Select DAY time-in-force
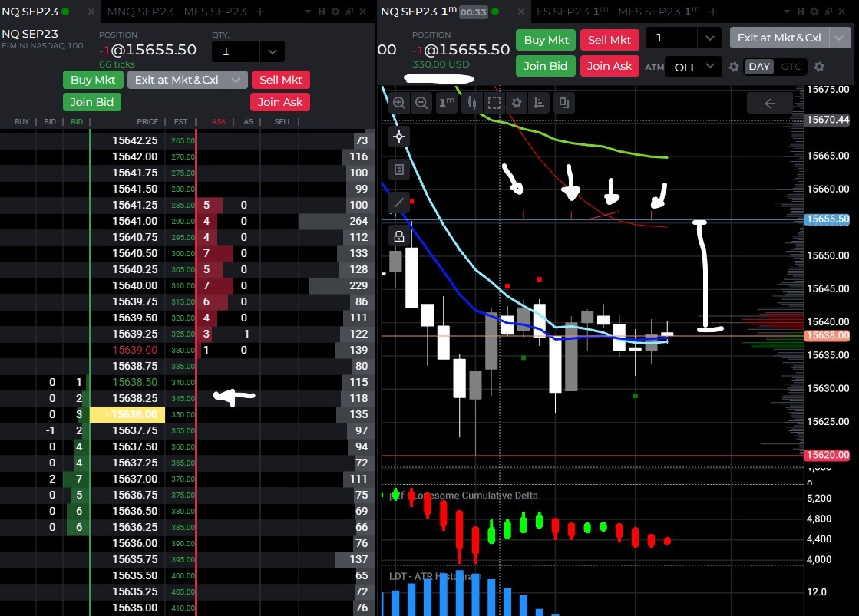Image resolution: width=859 pixels, height=616 pixels. [x=759, y=67]
